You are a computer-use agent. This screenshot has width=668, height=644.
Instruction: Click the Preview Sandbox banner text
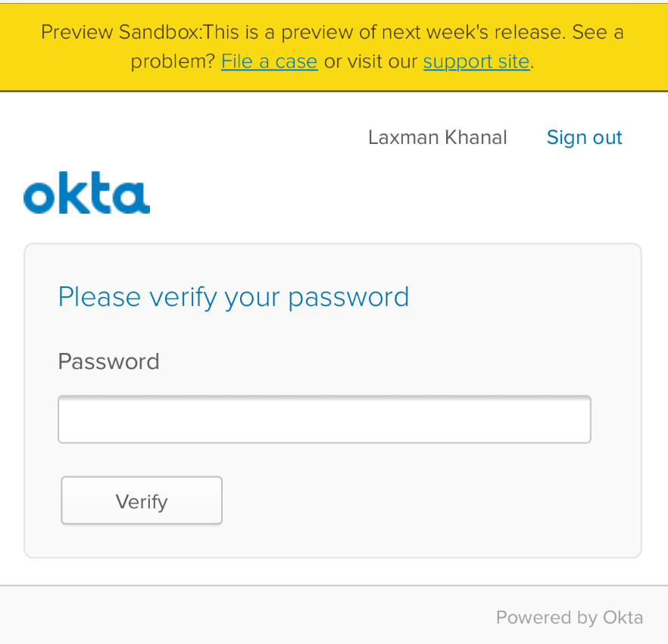click(332, 47)
